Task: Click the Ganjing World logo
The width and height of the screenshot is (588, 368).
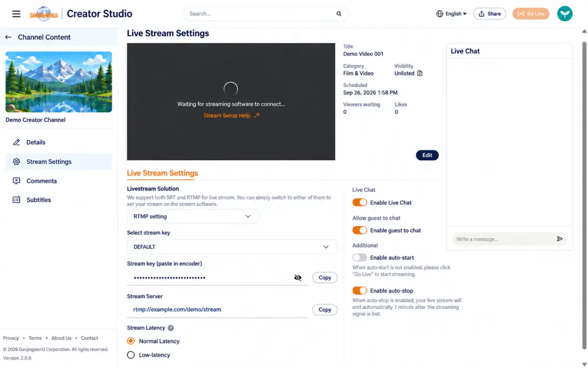Action: pyautogui.click(x=44, y=14)
